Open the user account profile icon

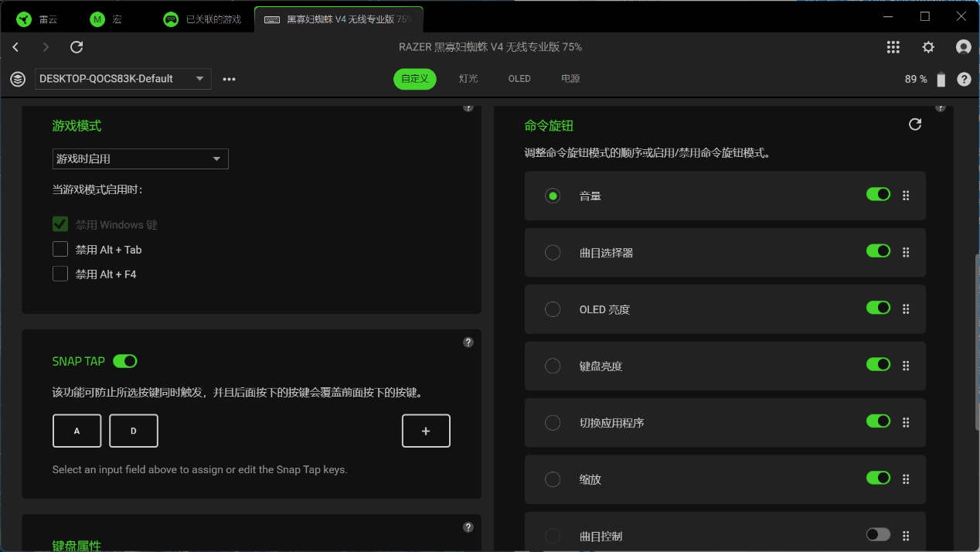point(963,47)
